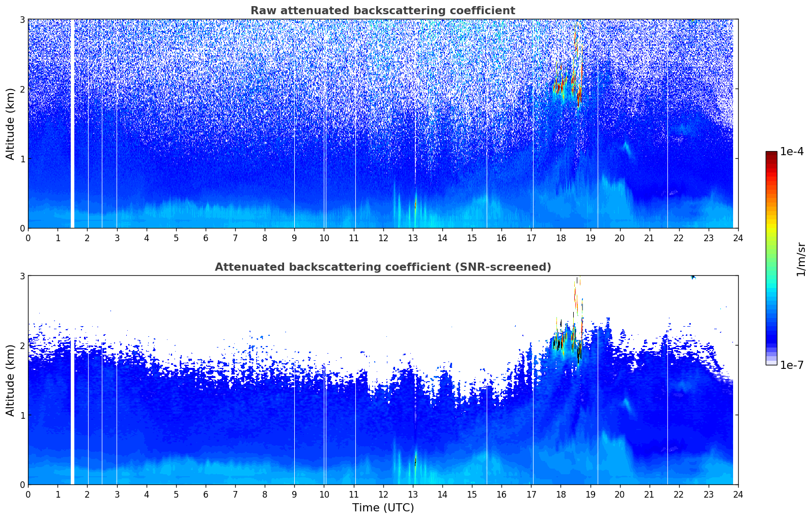Click the '24' time tick on the bottom plot
812x519 pixels.
738,494
